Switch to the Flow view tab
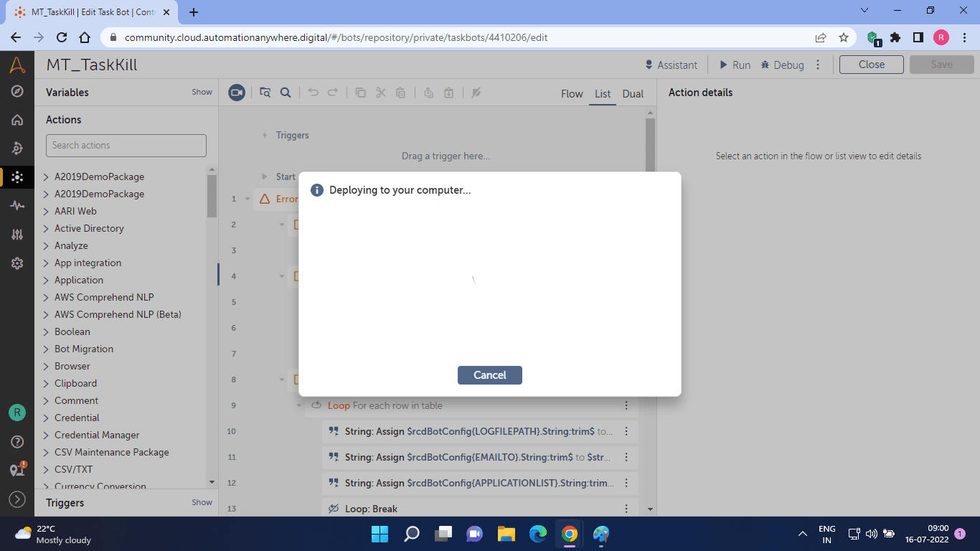Image resolution: width=980 pixels, height=551 pixels. coord(572,94)
